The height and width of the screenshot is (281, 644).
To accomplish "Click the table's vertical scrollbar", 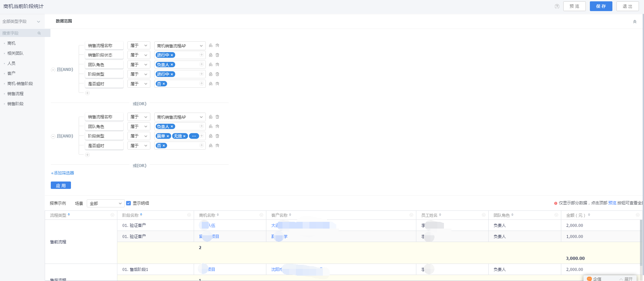I will coord(641,242).
